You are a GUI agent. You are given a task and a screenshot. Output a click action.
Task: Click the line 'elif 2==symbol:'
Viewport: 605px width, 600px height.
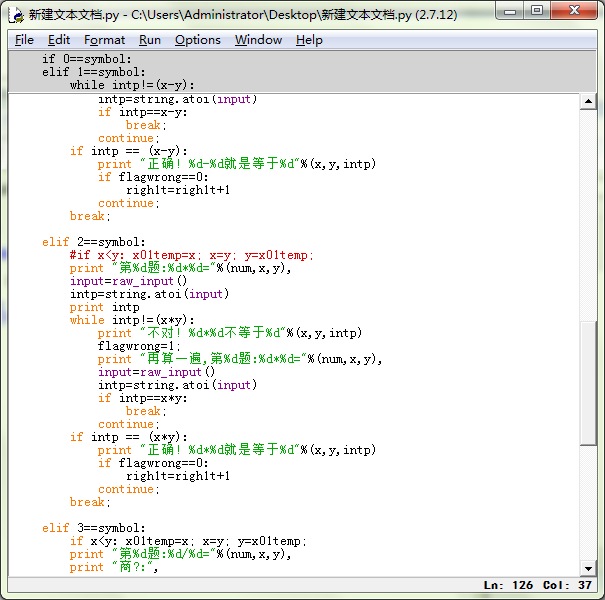point(94,242)
